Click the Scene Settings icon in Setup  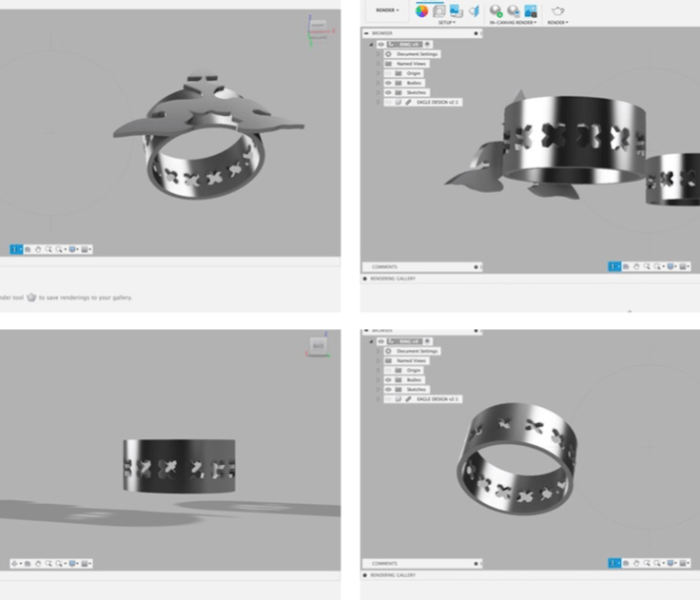click(x=439, y=11)
